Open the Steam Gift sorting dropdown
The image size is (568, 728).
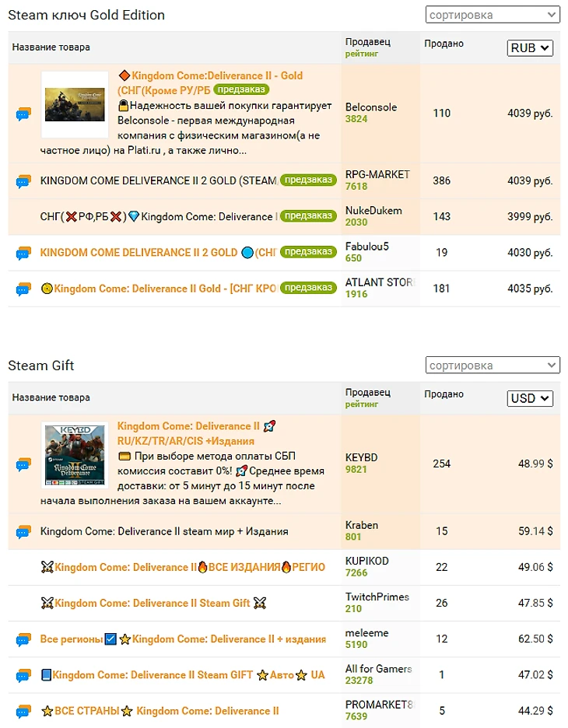click(493, 366)
